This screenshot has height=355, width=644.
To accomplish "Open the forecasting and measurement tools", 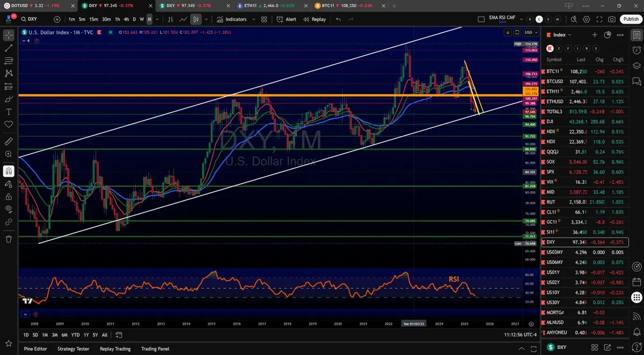I will coord(9,86).
